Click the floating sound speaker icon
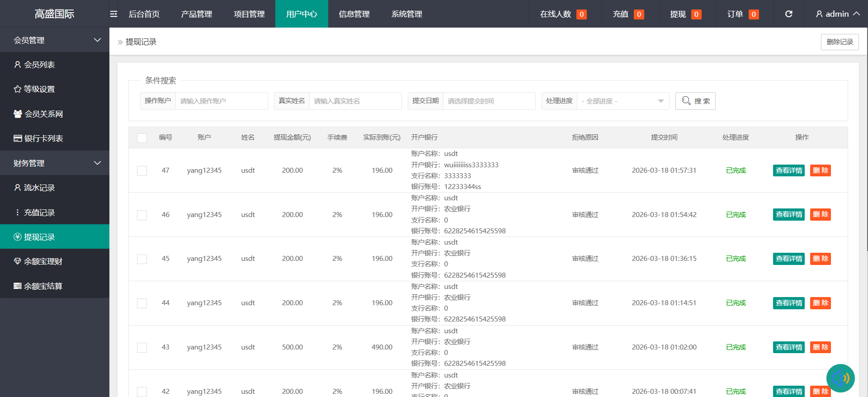Screen dimensions: 868x397 click(840, 378)
